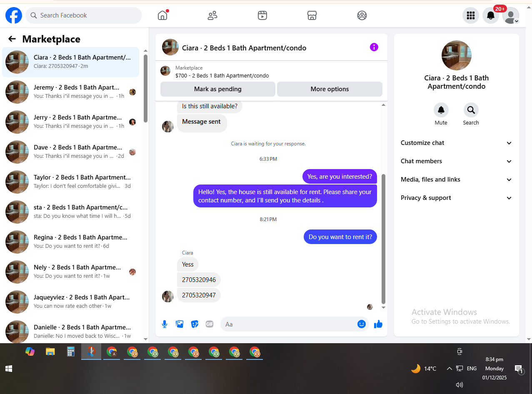Click the conversation list scrollbar
Image resolution: width=532 pixels, height=394 pixels.
(x=145, y=88)
